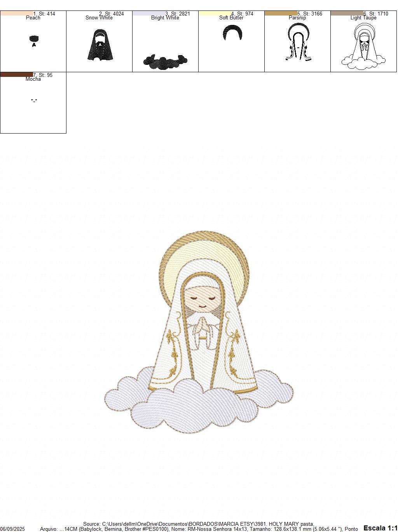Screen dimensions: 398x532
Task: Click the date '06/09/2025'
Action: pos(12,529)
